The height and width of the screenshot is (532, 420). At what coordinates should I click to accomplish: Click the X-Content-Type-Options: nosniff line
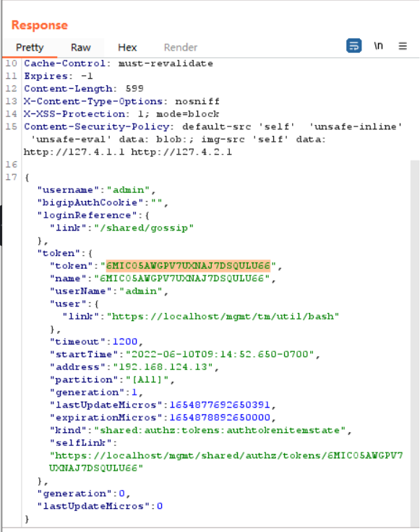coord(121,101)
